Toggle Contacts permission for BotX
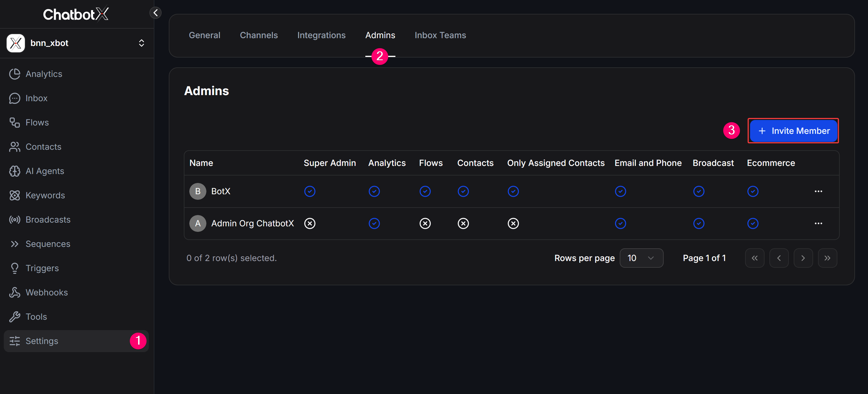The width and height of the screenshot is (868, 394). coord(463,191)
